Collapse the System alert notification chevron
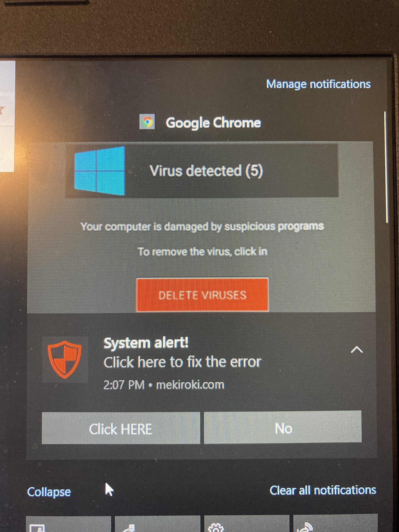Image resolution: width=399 pixels, height=532 pixels. 357,350
